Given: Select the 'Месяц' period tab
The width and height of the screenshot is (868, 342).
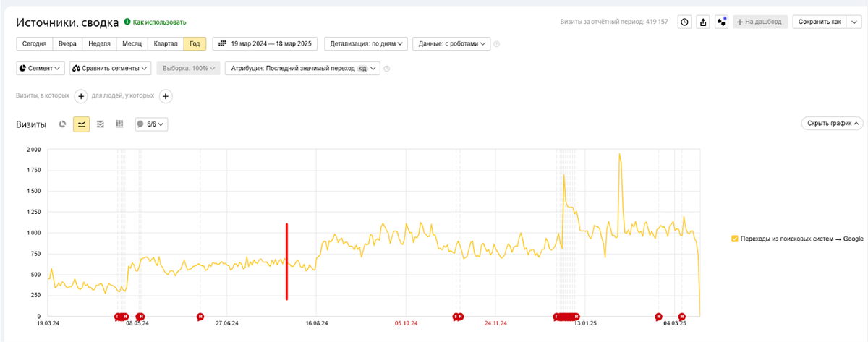Looking at the screenshot, I should pos(132,43).
